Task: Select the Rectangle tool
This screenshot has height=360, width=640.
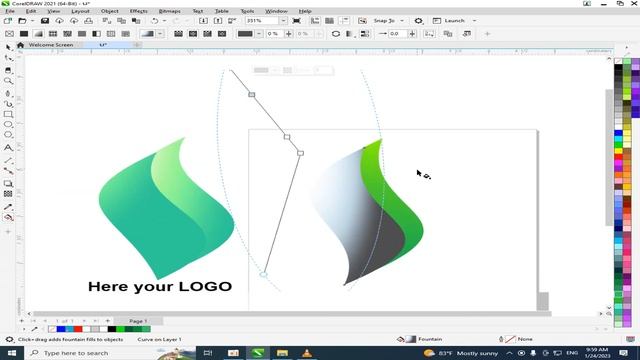Action: [8, 115]
